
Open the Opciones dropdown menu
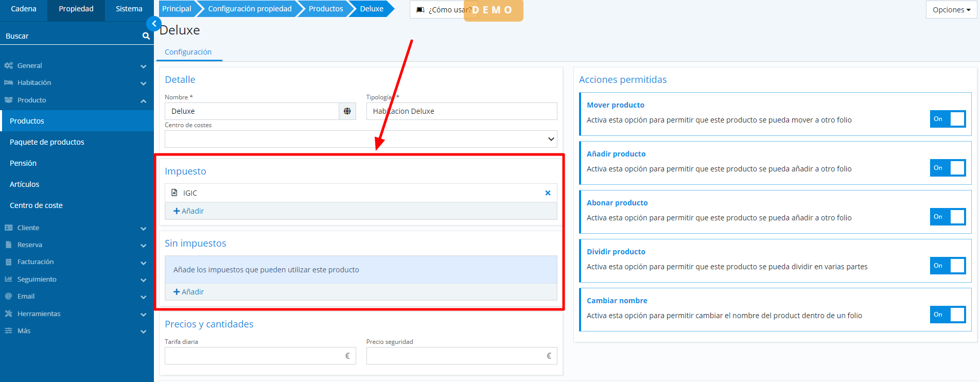951,10
